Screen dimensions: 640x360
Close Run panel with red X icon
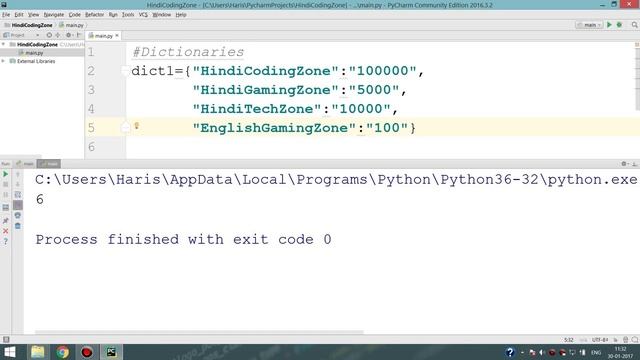[6, 231]
